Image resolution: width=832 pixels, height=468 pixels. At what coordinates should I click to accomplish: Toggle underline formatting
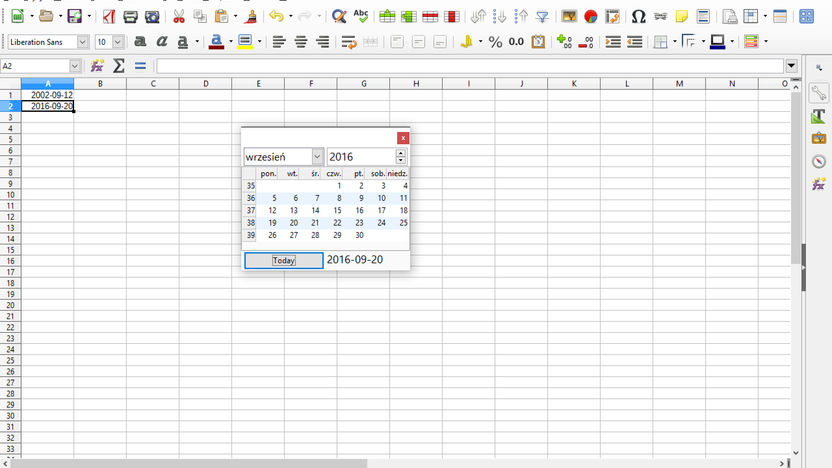183,41
